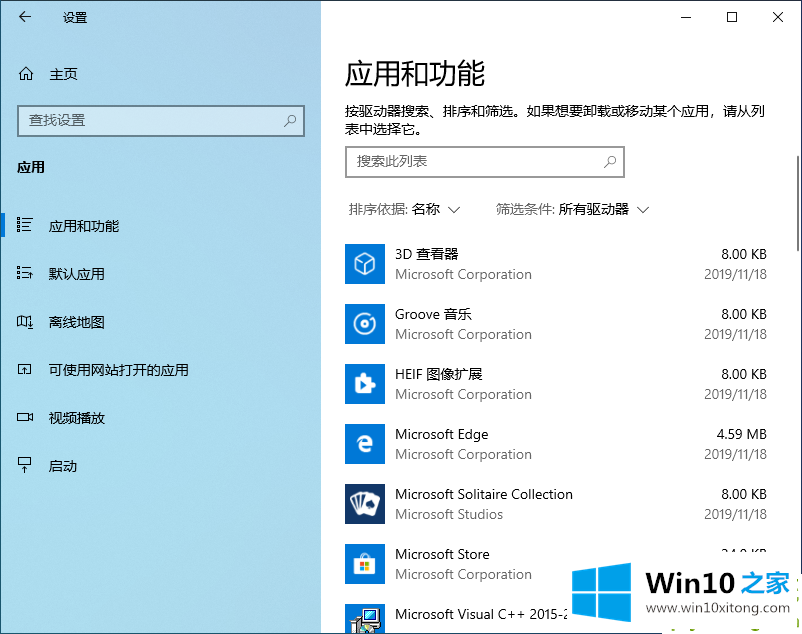
Task: Go to 离线地图 settings
Action: coord(77,322)
